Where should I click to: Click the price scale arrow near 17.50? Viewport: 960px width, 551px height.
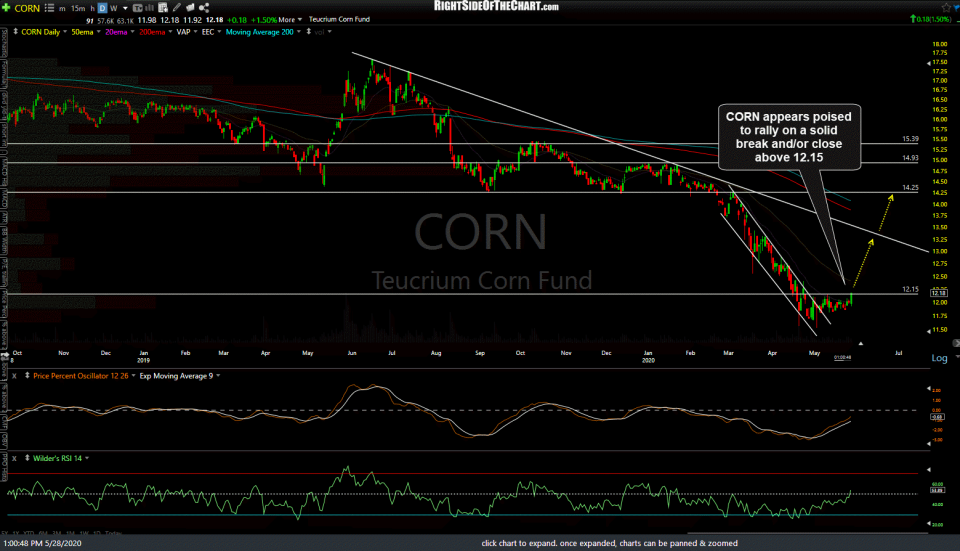point(929,62)
